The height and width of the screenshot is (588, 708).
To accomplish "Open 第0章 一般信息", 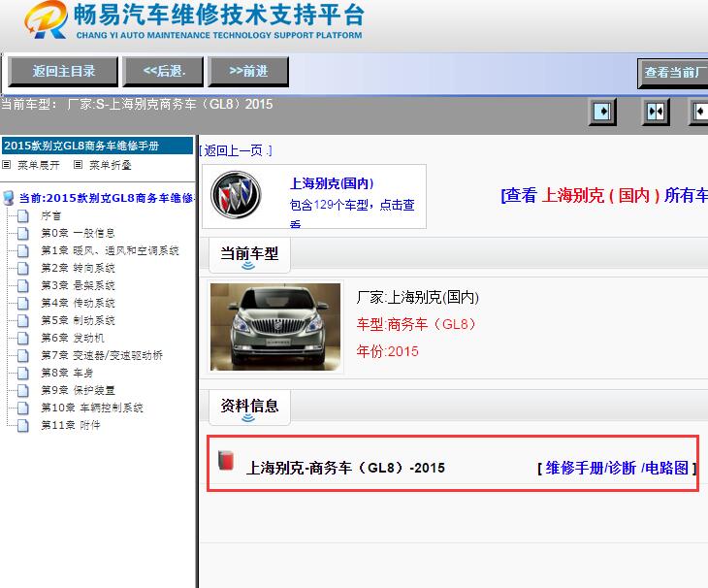I will click(x=78, y=233).
